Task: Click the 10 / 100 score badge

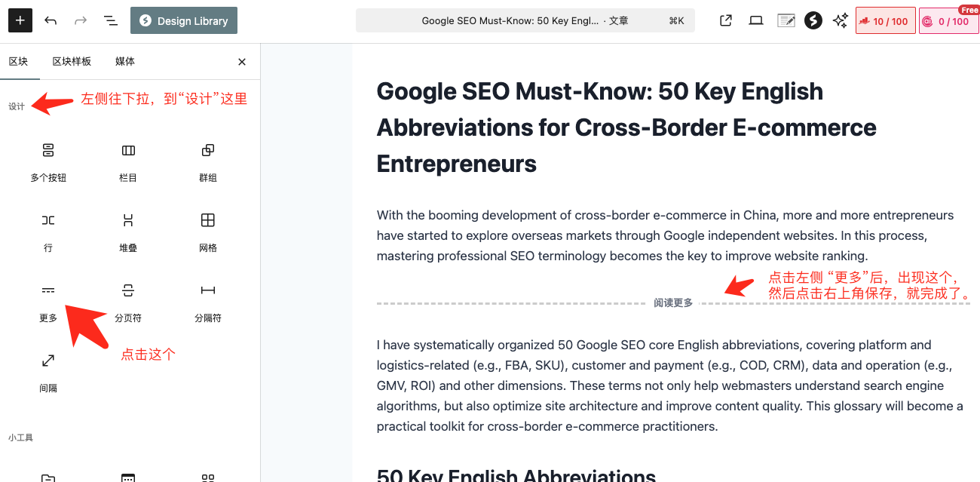Action: (886, 21)
